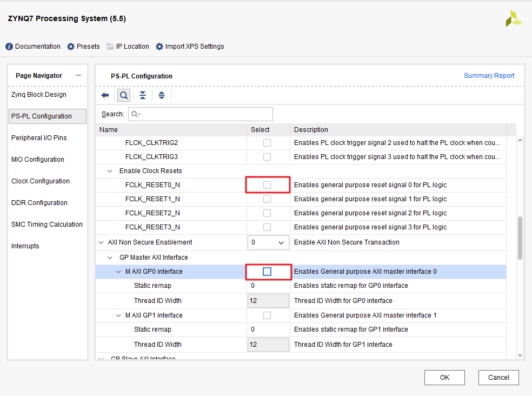This screenshot has width=532, height=396.
Task: Open AXI Non Secure Enablement dropdown
Action: pos(269,242)
